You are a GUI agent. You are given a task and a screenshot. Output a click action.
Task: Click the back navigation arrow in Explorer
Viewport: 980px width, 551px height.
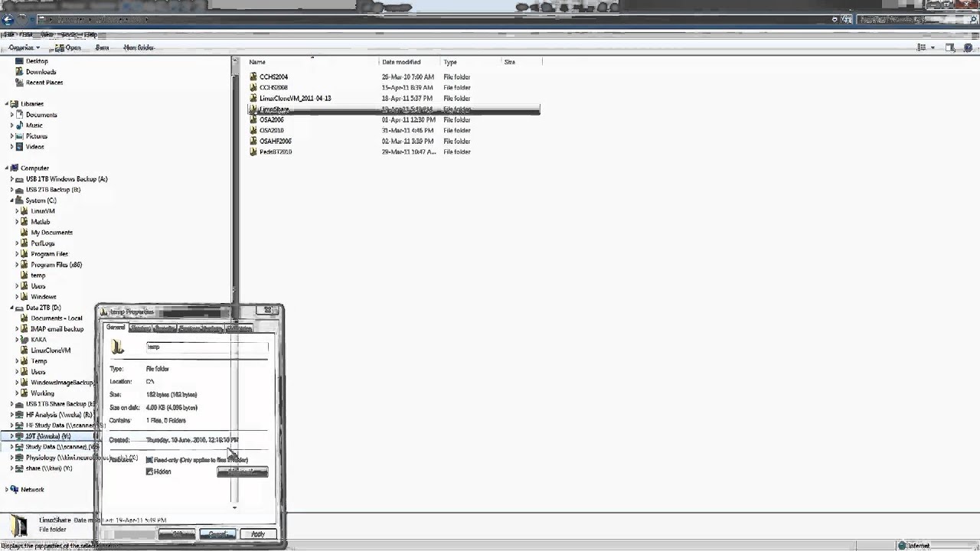coord(8,20)
